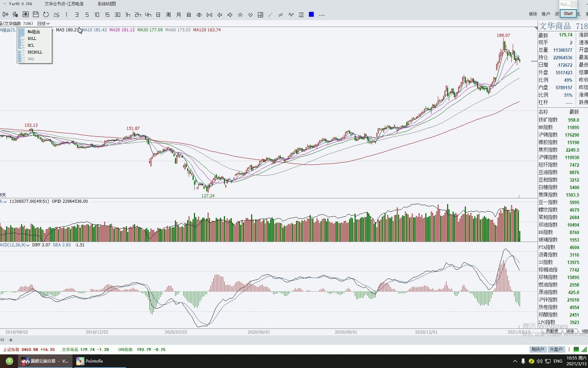
Task: Click the right arrow scroll icon
Action: 230,15
